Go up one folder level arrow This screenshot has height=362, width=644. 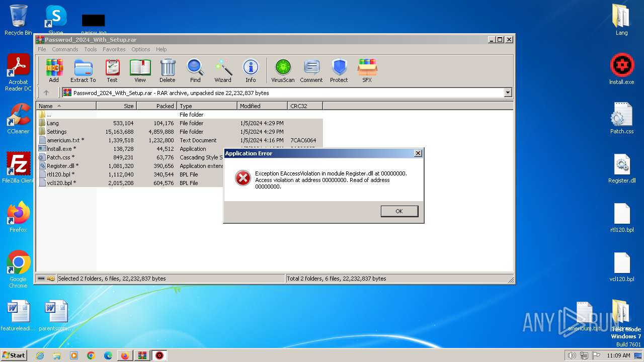point(46,93)
